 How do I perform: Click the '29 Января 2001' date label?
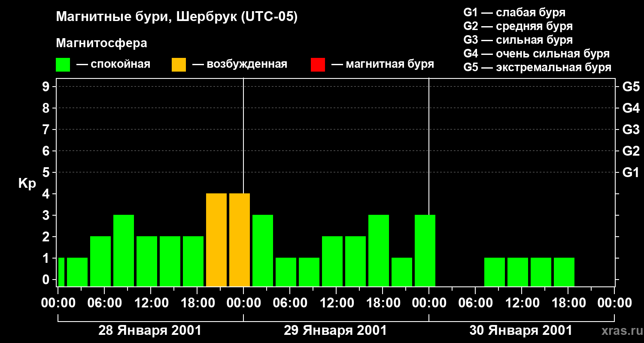coord(335,331)
